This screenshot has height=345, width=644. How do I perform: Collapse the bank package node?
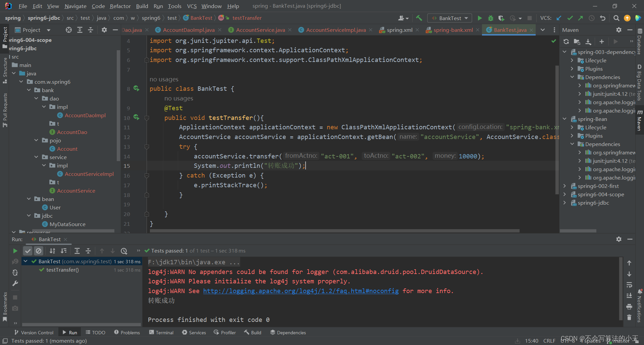pyautogui.click(x=29, y=90)
